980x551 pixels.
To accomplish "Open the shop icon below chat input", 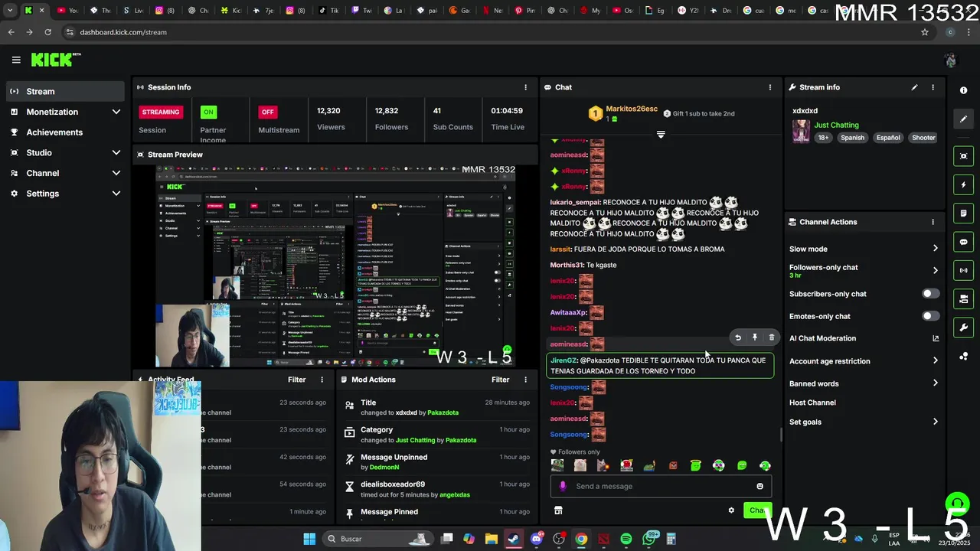I will [x=558, y=510].
